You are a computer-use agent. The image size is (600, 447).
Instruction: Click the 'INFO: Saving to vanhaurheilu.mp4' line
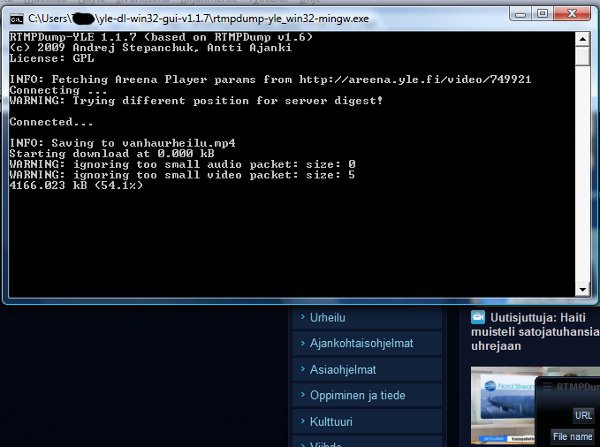pyautogui.click(x=122, y=143)
